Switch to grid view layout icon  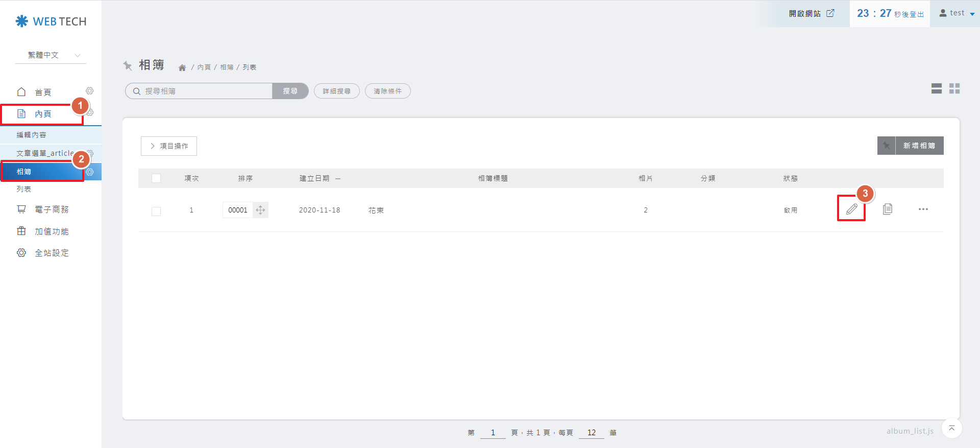954,88
